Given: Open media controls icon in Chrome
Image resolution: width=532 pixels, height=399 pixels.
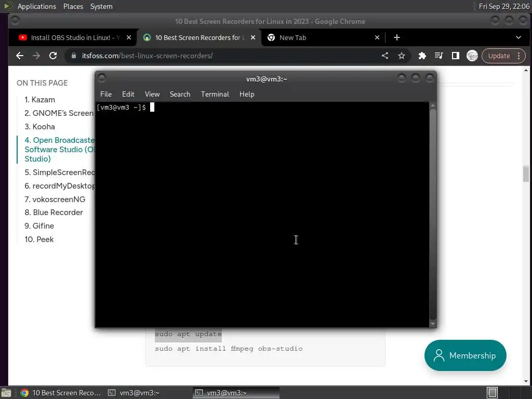Looking at the screenshot, I should point(438,56).
